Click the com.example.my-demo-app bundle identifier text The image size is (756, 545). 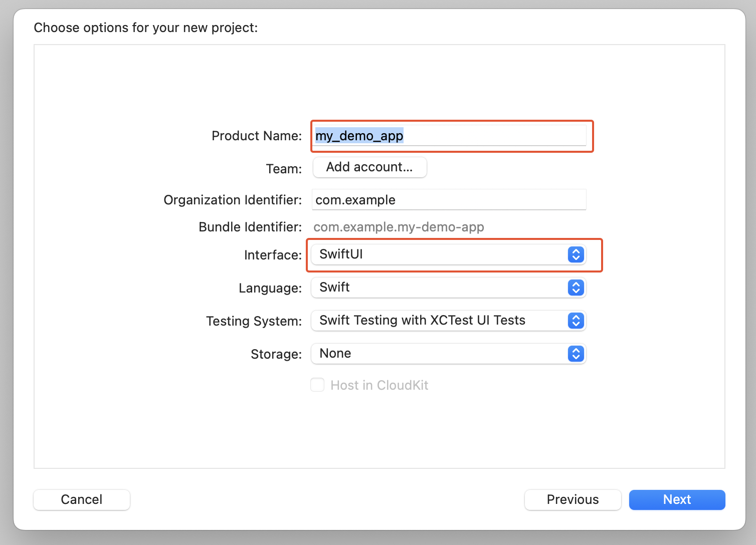pyautogui.click(x=399, y=227)
